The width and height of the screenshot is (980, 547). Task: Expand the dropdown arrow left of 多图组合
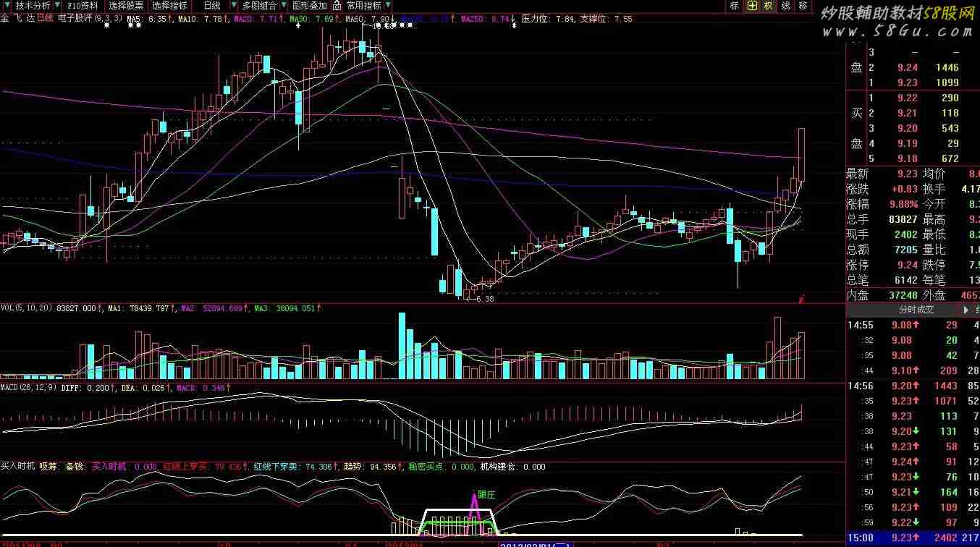tap(235, 5)
